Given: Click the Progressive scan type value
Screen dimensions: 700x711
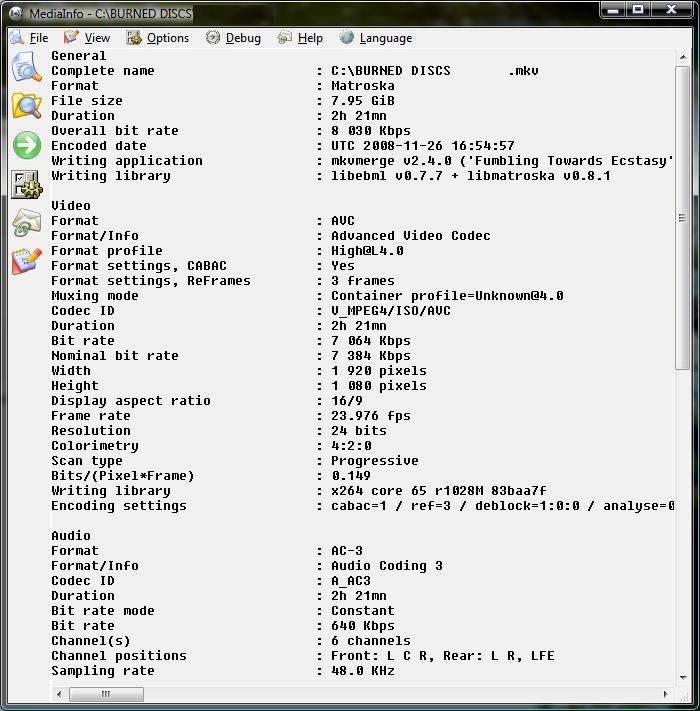Looking at the screenshot, I should click(375, 461).
